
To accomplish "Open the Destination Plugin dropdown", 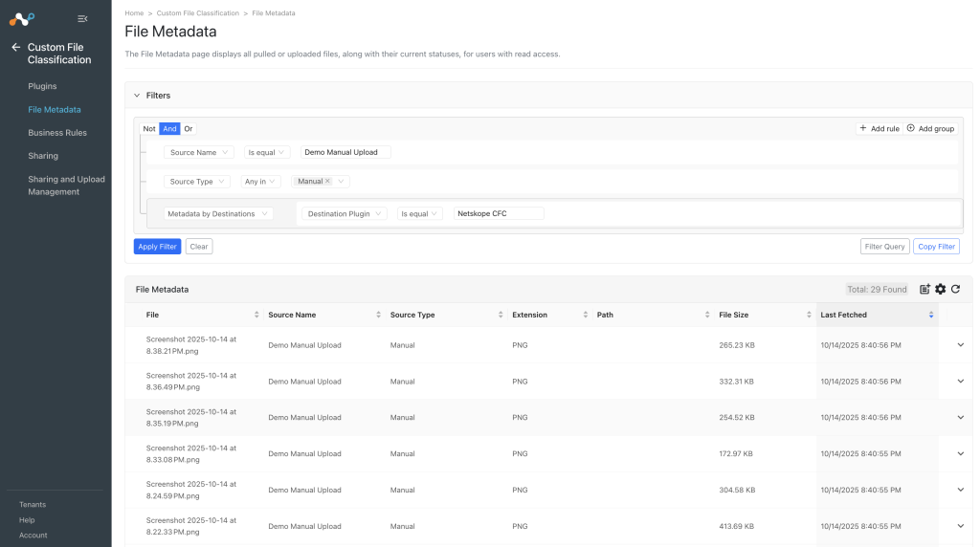I will [345, 213].
